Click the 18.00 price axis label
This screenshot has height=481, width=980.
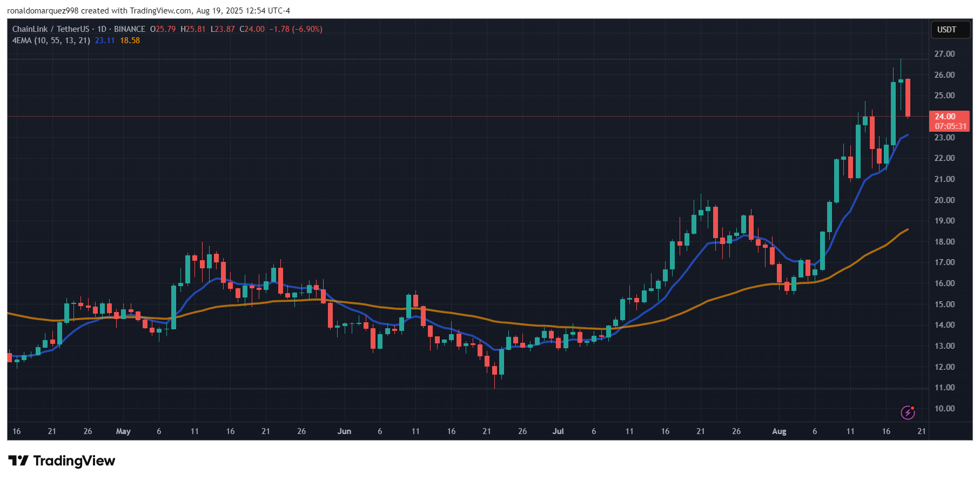click(x=944, y=242)
